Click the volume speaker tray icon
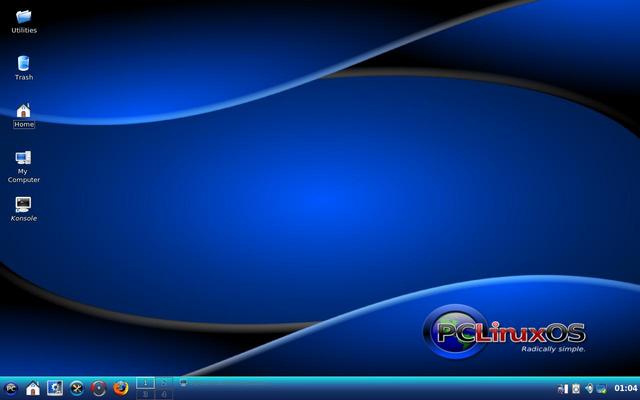Viewport: 640px width, 400px height. point(589,388)
